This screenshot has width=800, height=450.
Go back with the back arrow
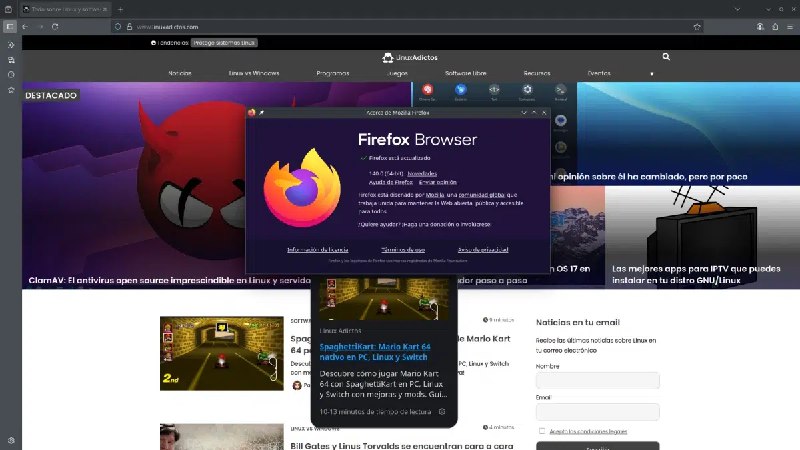25,27
